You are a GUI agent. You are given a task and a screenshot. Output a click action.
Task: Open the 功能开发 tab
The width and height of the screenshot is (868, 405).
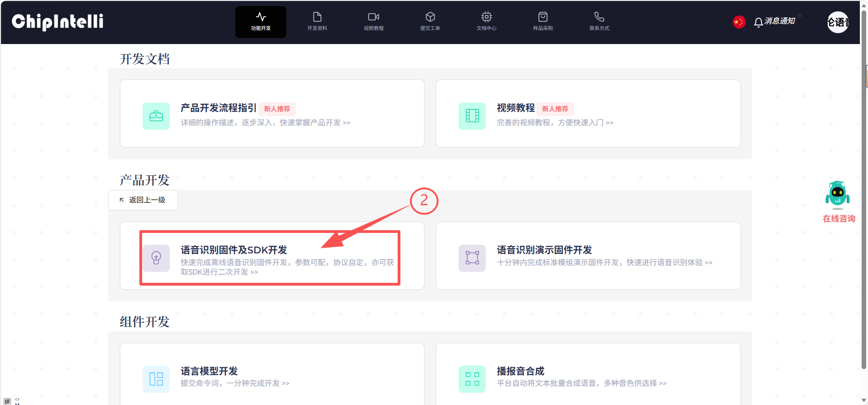point(261,22)
